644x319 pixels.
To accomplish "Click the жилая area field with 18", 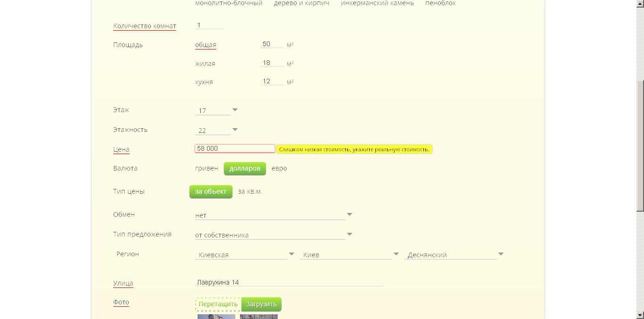I will [272, 63].
